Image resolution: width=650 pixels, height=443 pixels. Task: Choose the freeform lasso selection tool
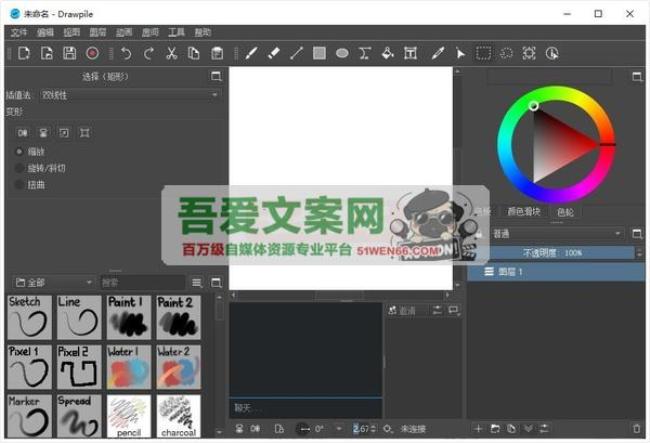(x=506, y=53)
